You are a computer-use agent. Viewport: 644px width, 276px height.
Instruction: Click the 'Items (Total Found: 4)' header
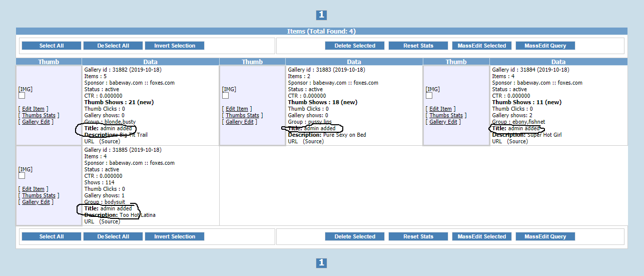point(322,31)
